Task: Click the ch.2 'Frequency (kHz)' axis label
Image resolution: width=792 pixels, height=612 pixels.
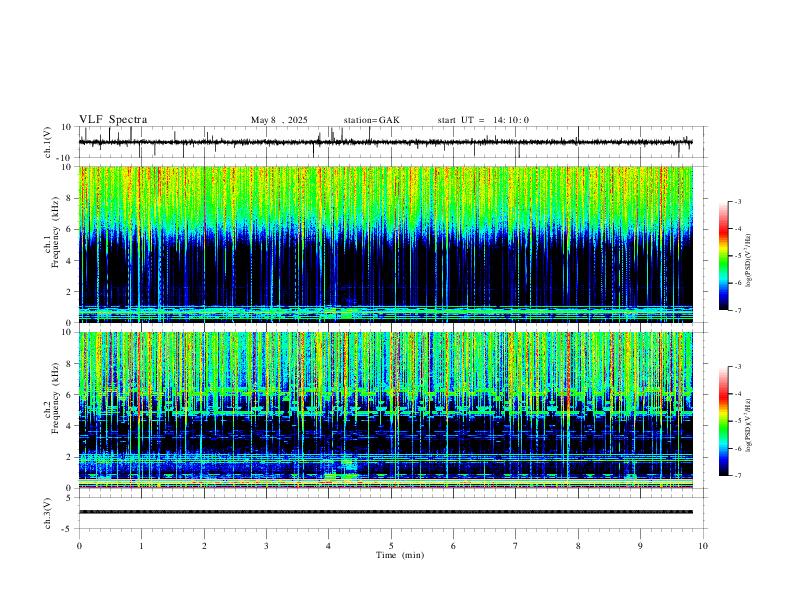Action: pos(55,399)
